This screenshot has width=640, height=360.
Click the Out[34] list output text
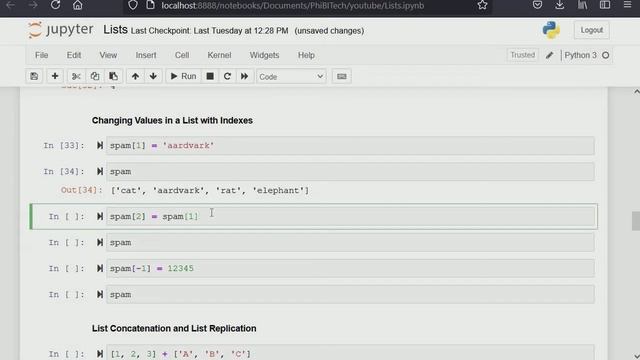point(210,191)
